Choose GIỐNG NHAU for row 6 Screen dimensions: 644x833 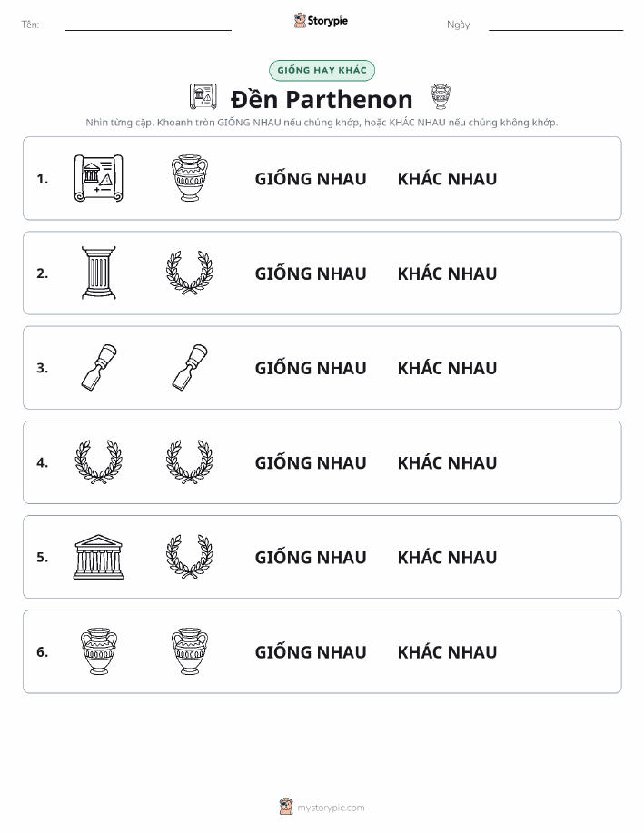[311, 652]
